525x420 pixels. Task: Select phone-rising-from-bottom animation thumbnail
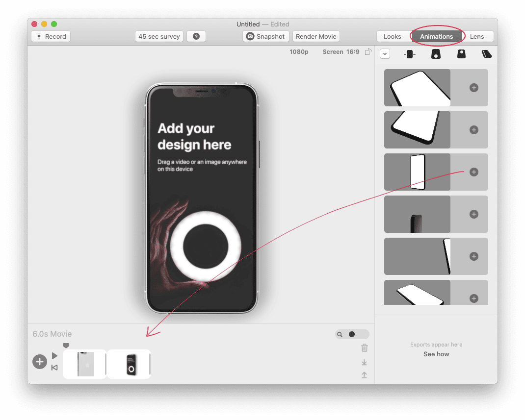click(x=417, y=214)
